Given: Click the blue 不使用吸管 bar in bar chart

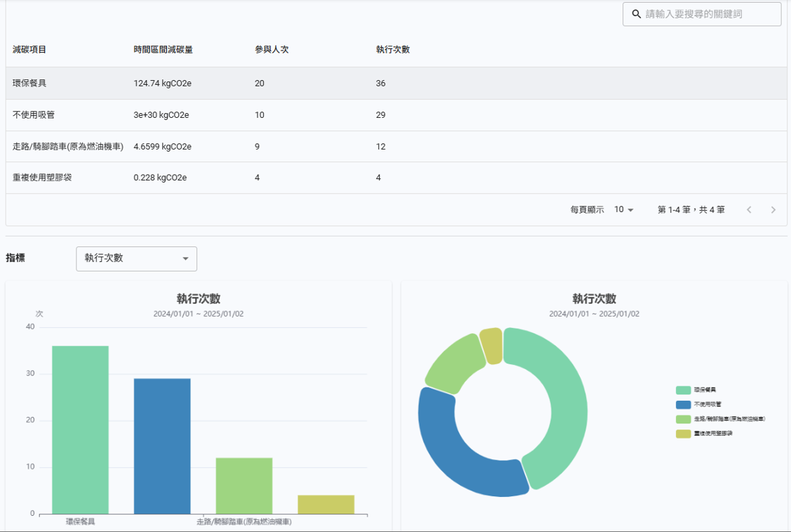Looking at the screenshot, I should [162, 446].
